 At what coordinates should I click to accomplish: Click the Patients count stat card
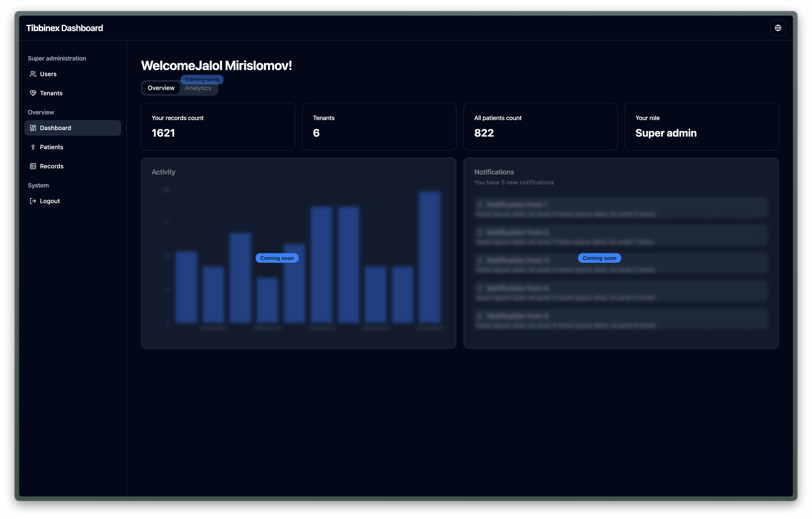(540, 126)
